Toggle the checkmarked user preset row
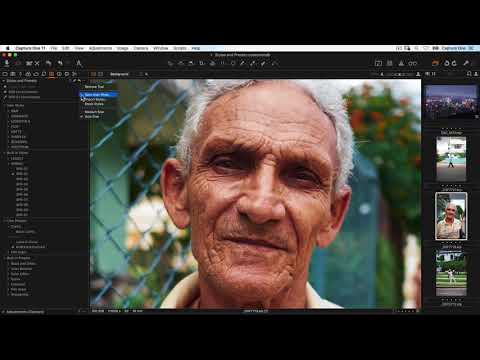480x360 pixels. click(28, 247)
